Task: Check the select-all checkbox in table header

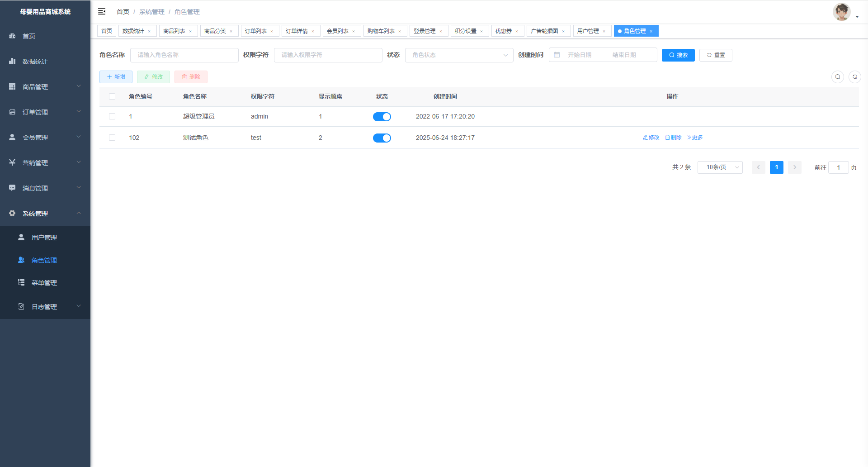Action: [112, 96]
